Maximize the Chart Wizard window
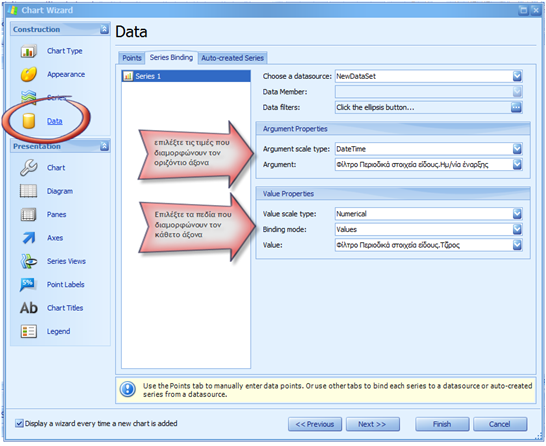This screenshot has height=446, width=546. (523, 10)
